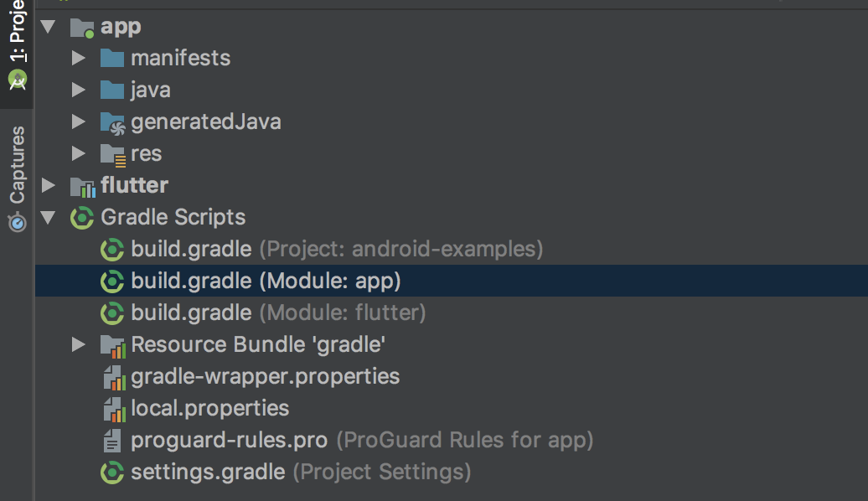Click the settings.gradle Gradle icon

(x=112, y=473)
